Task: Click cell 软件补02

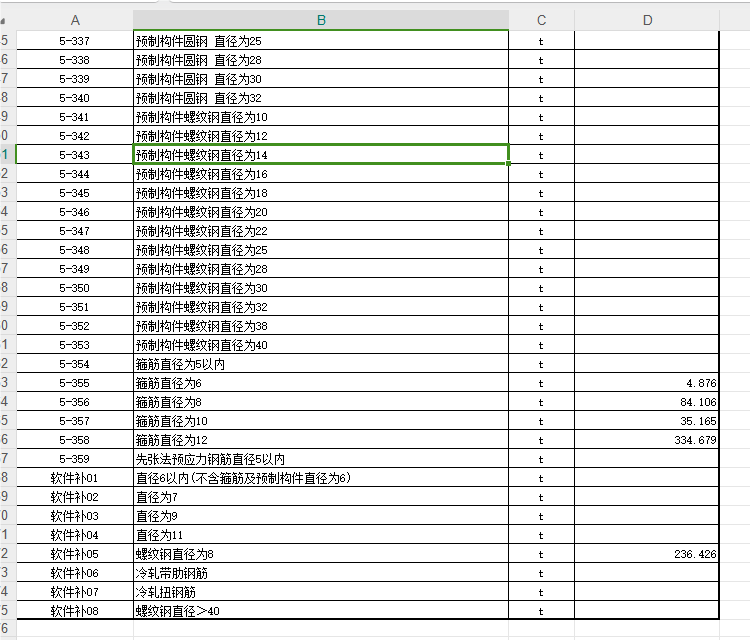Action: [x=75, y=497]
